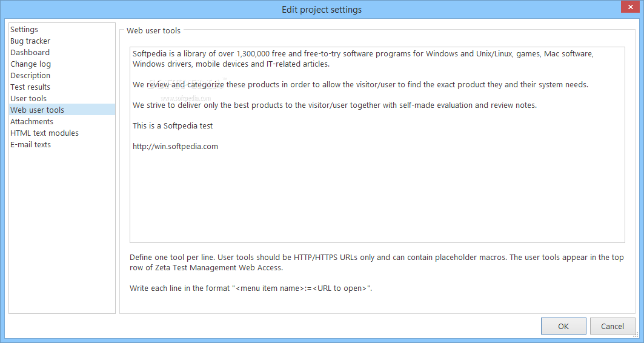Click the http://win.softpedia.com line
644x343 pixels.
175,146
